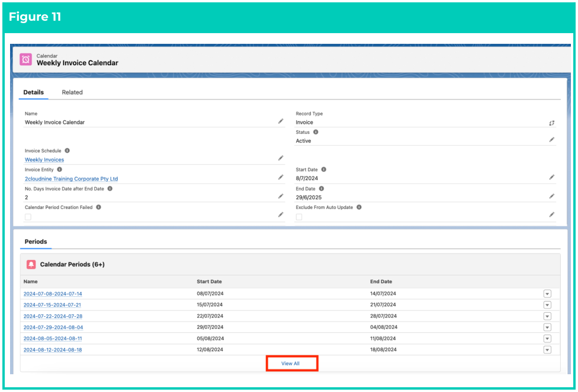
Task: Click the End Date column header
Action: pos(381,281)
